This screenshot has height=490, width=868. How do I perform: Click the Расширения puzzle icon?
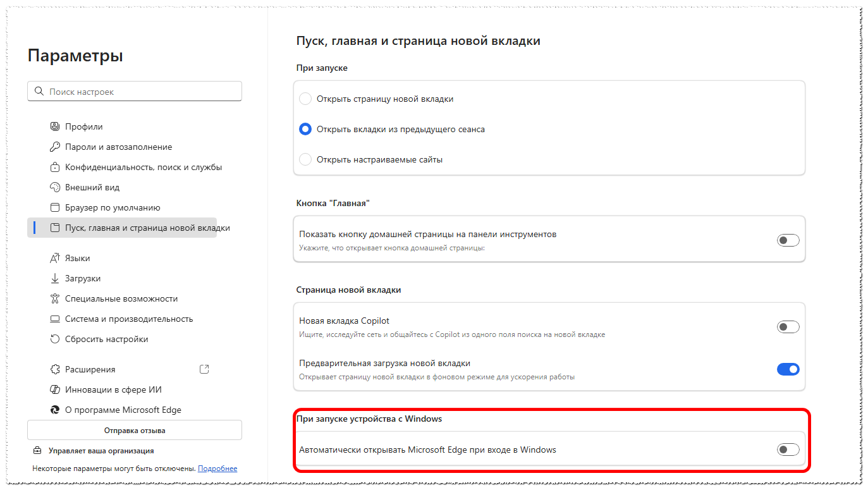click(54, 369)
